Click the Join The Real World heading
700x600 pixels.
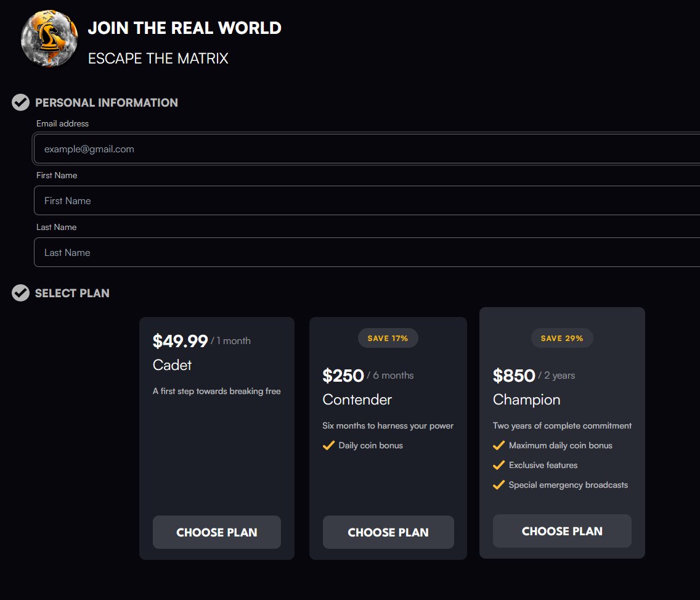[x=184, y=28]
